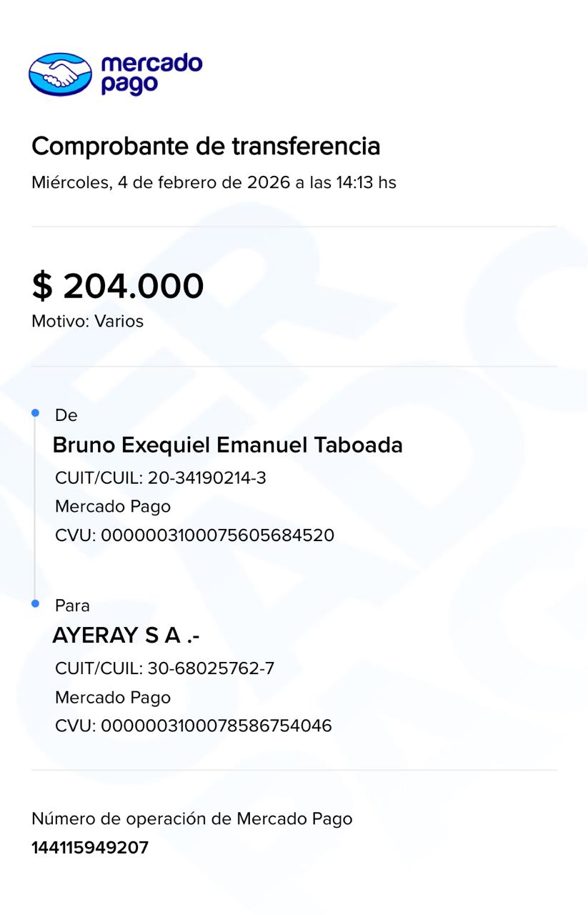
Task: Click the "Número de operación de Mercado Pago" label
Action: point(191,818)
